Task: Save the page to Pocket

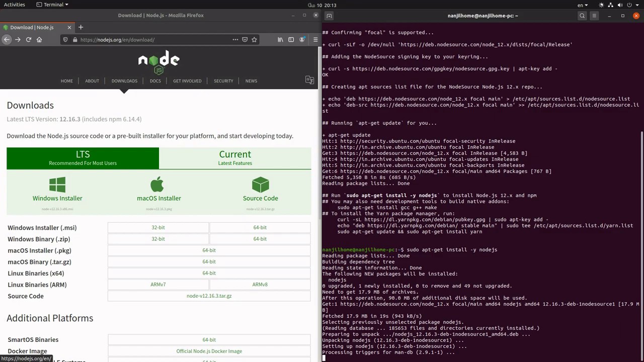Action: (245, 40)
